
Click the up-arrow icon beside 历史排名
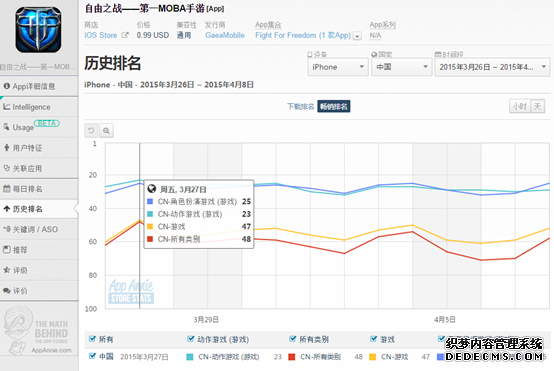[x=6, y=209]
